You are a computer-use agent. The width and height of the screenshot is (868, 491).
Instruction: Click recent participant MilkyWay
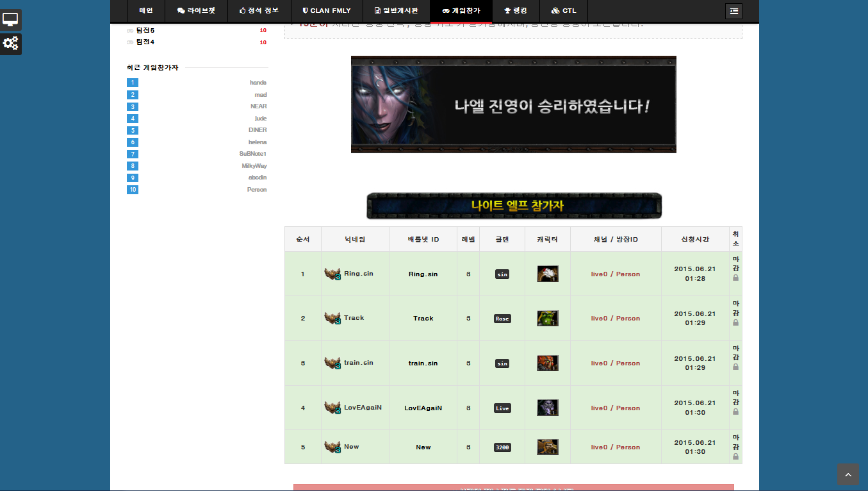(x=254, y=166)
